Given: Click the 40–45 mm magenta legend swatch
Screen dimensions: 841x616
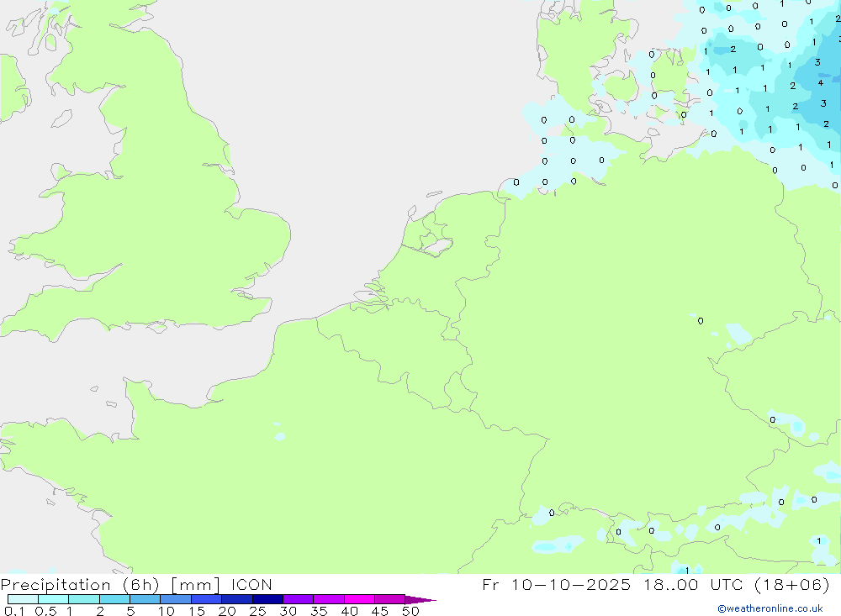Looking at the screenshot, I should (359, 599).
